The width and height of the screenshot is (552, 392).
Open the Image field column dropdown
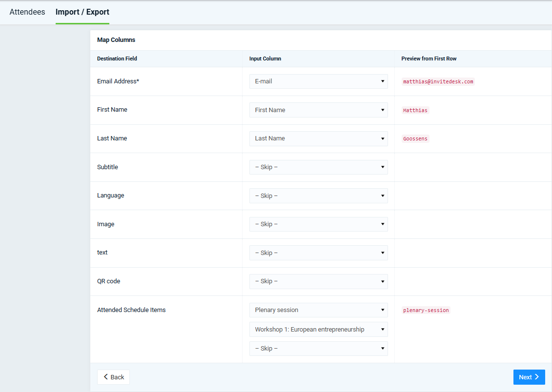click(318, 224)
